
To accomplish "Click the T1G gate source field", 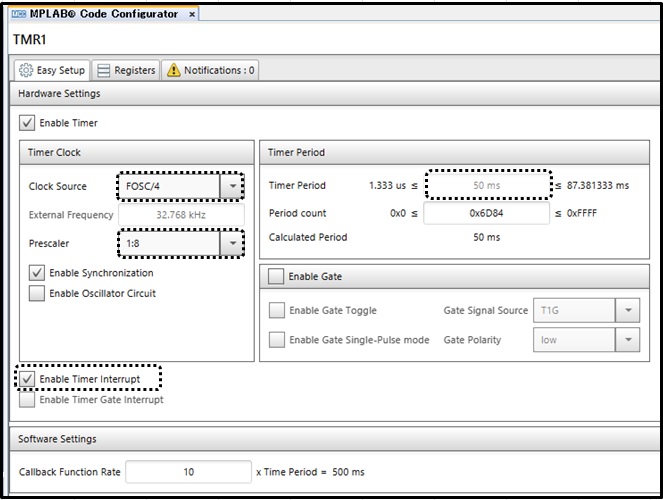I will pyautogui.click(x=574, y=310).
